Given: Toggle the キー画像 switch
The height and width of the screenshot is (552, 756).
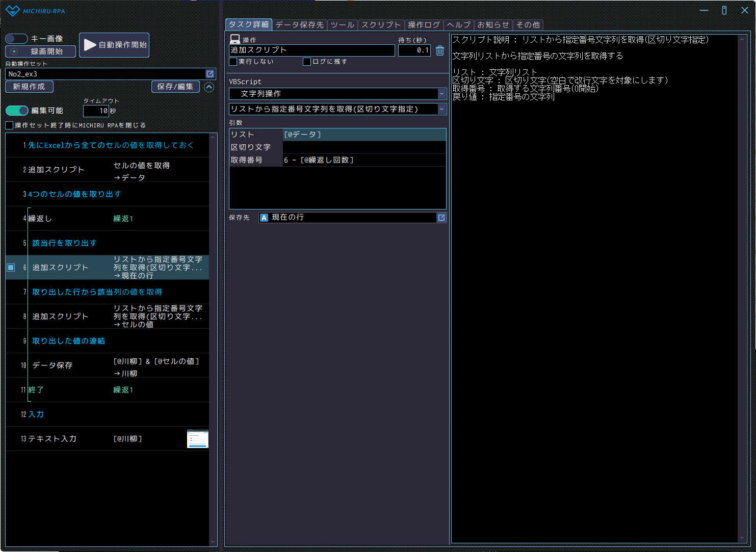Looking at the screenshot, I should coord(16,39).
